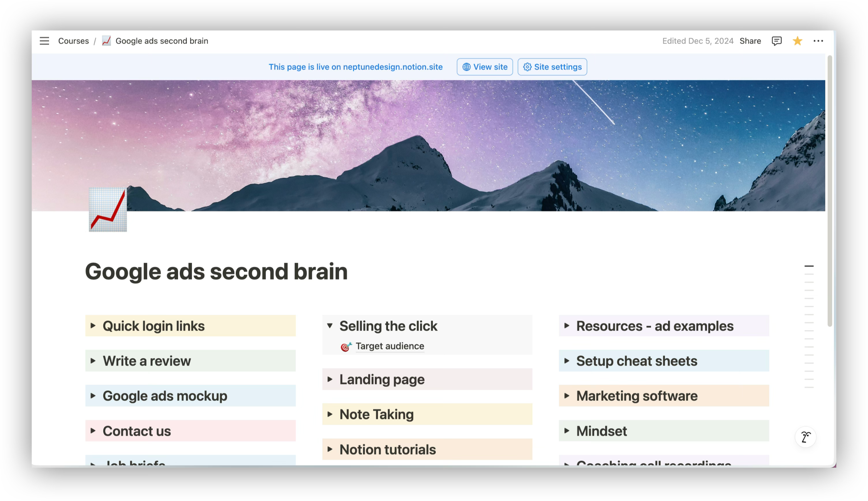Screen dimensions: 868x501
Task: Expand the Quick login links toggle
Action: pyautogui.click(x=93, y=326)
